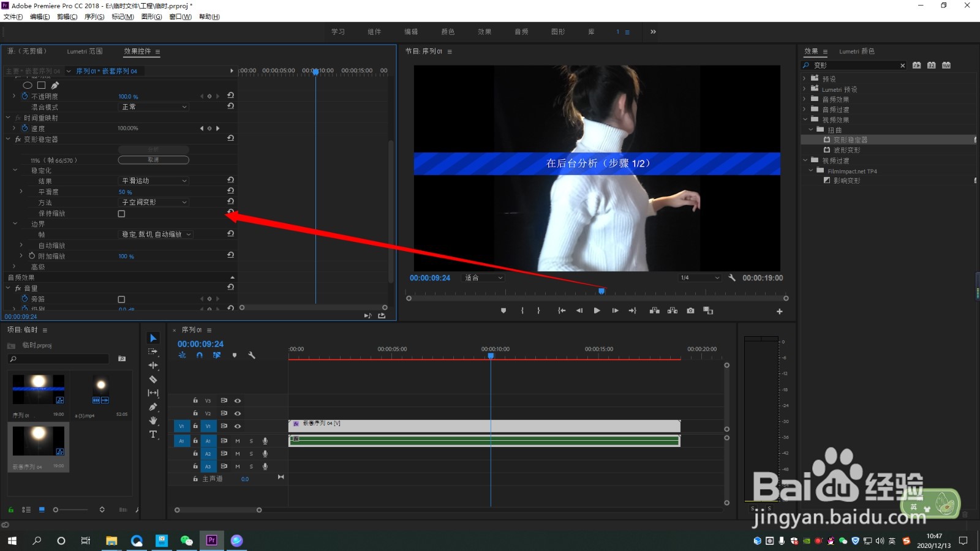
Task: Open playback resolution dropdown 1/4
Action: [x=699, y=278]
